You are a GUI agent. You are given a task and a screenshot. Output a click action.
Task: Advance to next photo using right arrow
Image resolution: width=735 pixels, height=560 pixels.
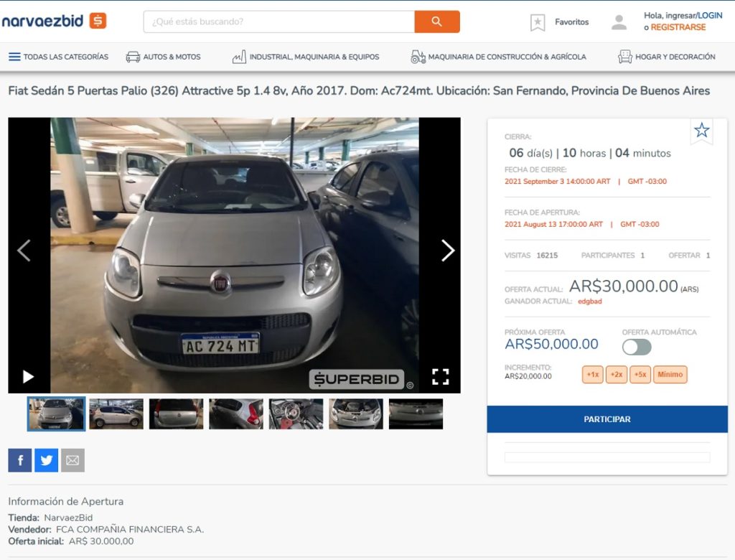pyautogui.click(x=448, y=251)
